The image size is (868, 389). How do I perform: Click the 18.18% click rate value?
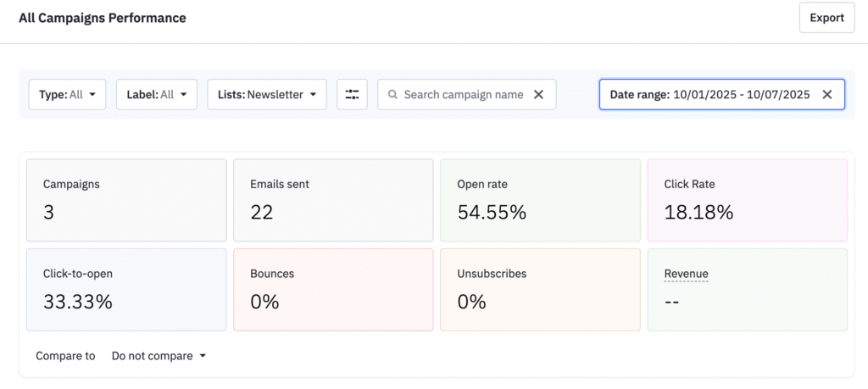click(698, 213)
